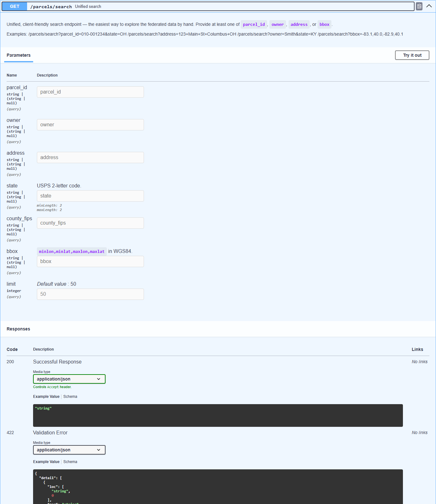Switch to Schema tab under 422 response
The width and height of the screenshot is (436, 504).
click(70, 462)
